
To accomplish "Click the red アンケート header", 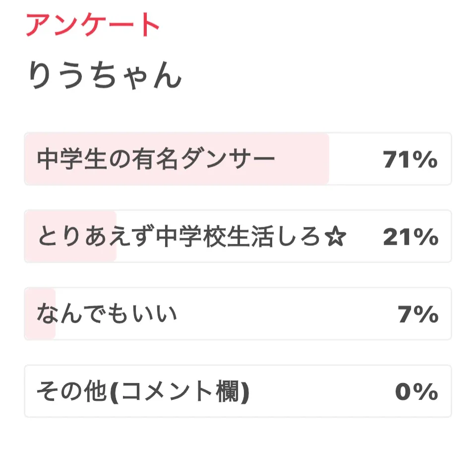I will click(93, 25).
